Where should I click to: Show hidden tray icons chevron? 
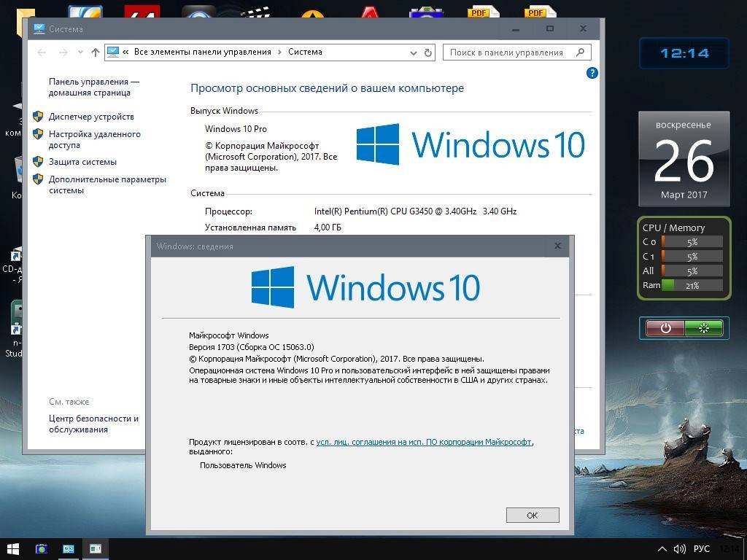pyautogui.click(x=662, y=549)
